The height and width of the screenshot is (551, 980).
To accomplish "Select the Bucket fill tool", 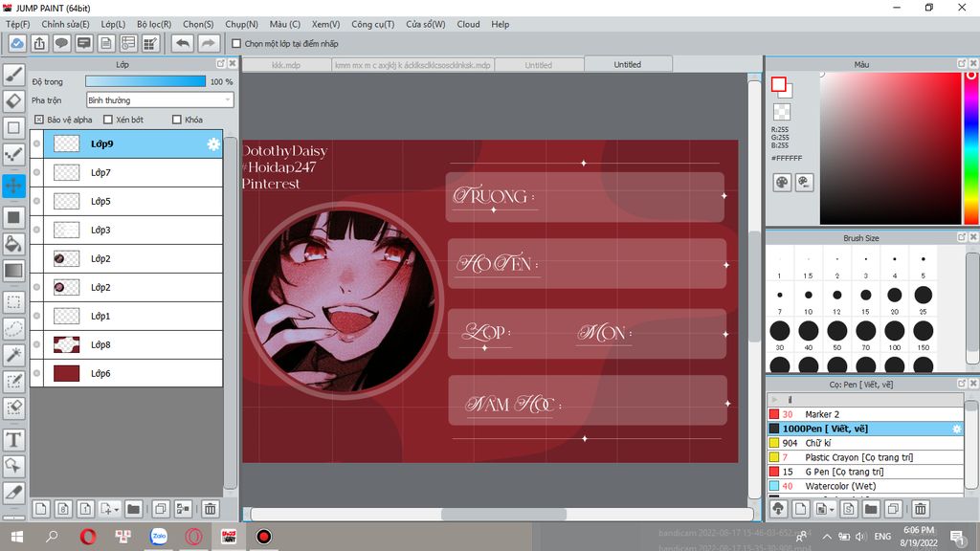I will point(13,244).
